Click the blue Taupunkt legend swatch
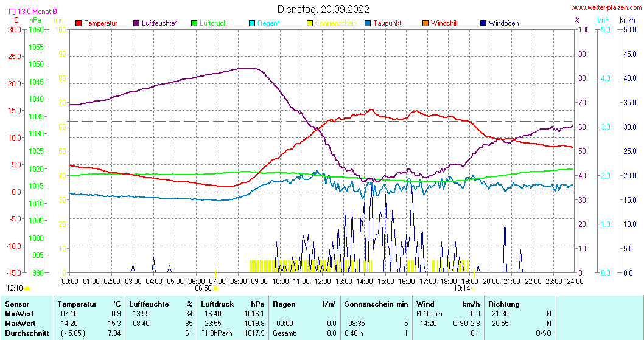 click(x=368, y=23)
